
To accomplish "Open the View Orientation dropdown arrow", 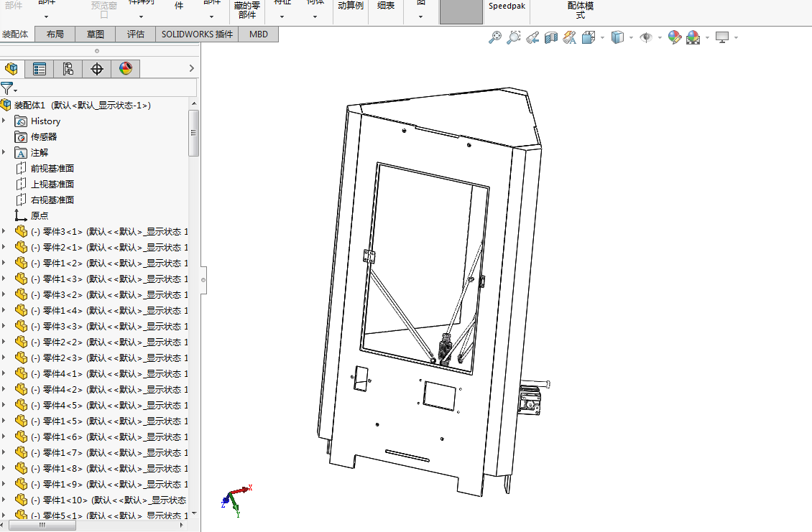I will (602, 38).
